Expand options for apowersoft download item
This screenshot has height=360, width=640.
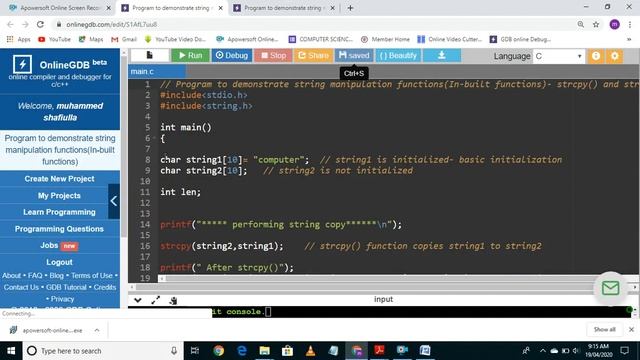point(97,330)
